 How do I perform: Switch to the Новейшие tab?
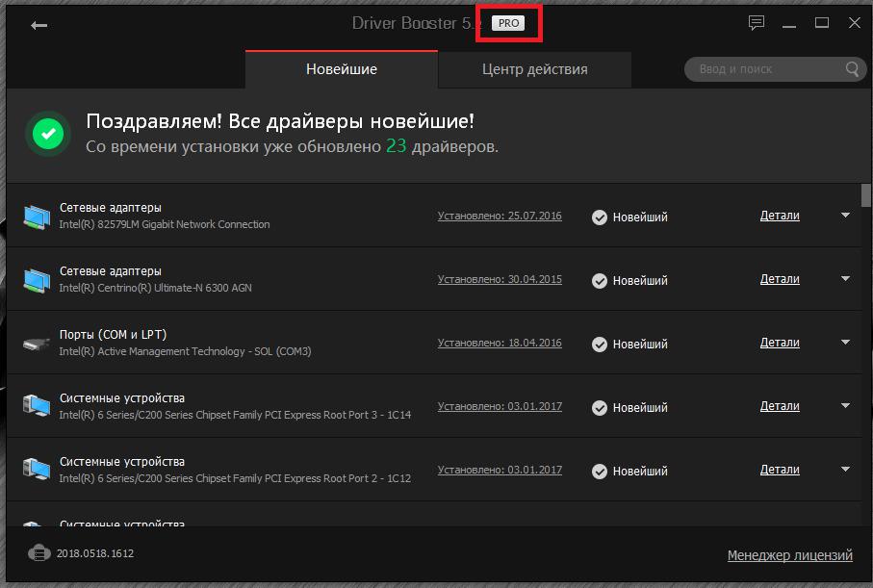pyautogui.click(x=342, y=69)
